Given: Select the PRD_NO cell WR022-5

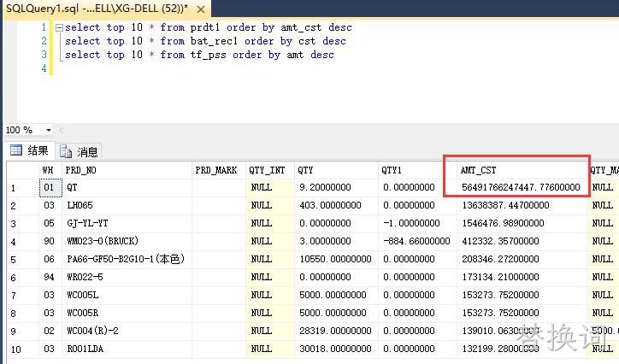Looking at the screenshot, I should pyautogui.click(x=127, y=277).
